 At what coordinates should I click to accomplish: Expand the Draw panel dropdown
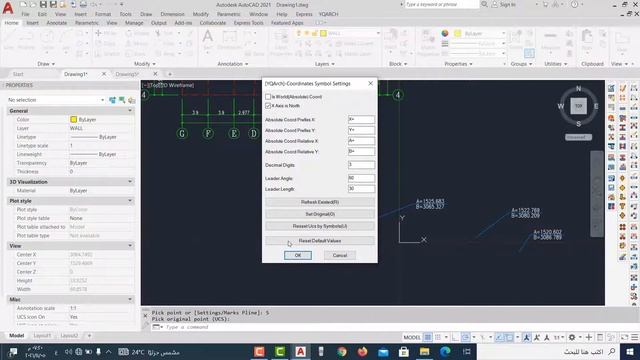46,64
